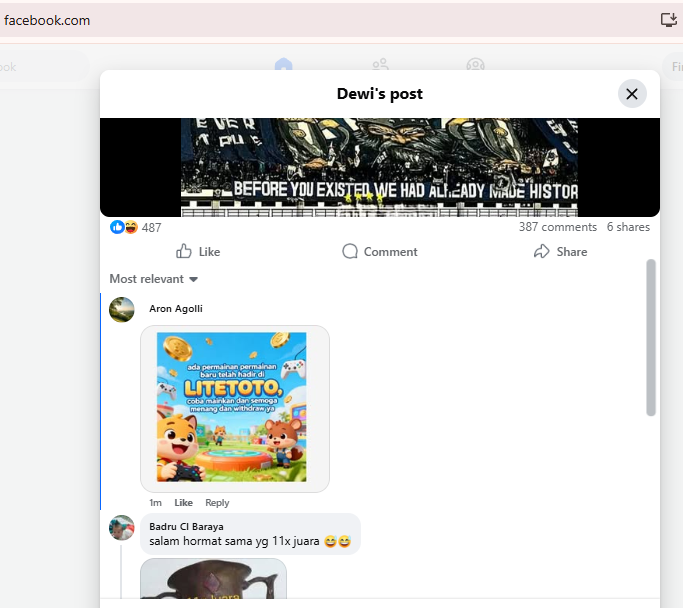
Task: Close the Dewi's post dialog
Action: pos(632,94)
